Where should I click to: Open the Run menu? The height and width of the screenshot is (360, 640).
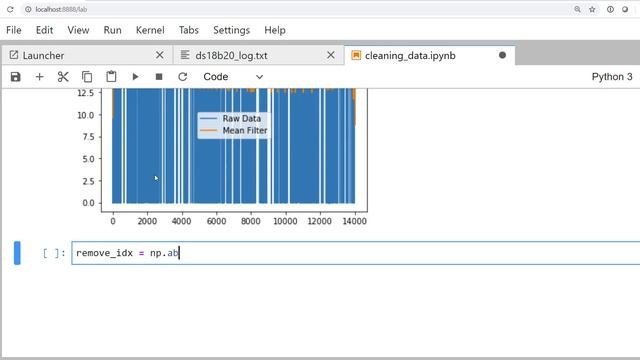point(112,30)
